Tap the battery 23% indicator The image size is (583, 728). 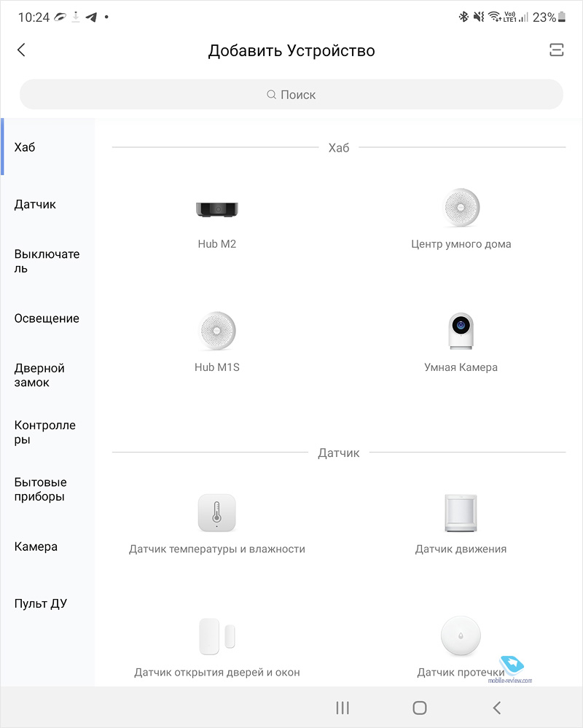click(x=549, y=17)
